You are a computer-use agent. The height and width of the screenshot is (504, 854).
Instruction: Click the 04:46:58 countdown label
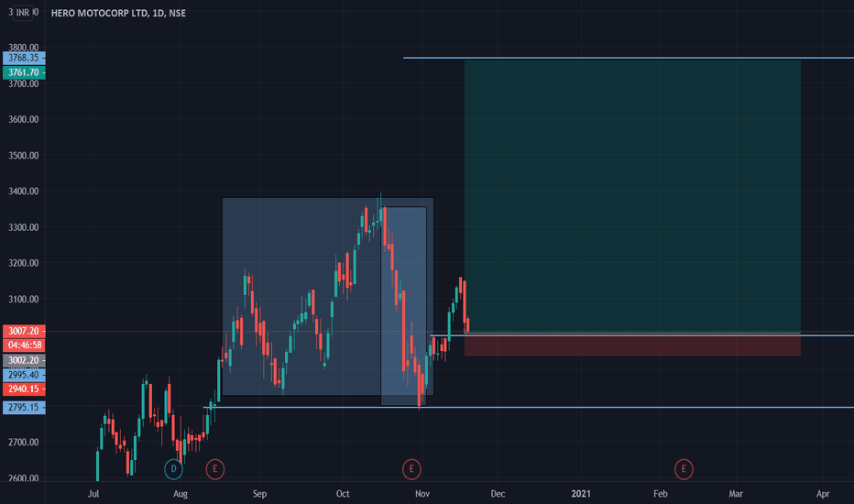click(x=24, y=345)
